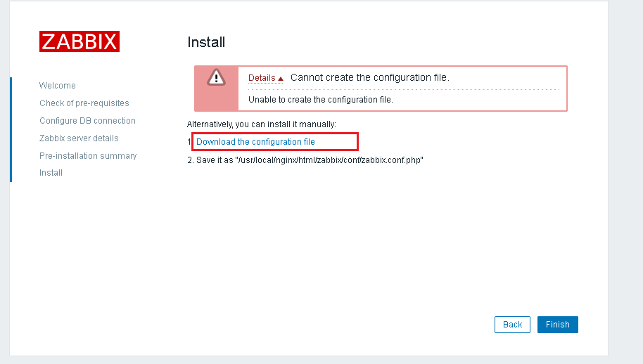
Task: Click the "Unable to create the configuration file" detail
Action: [320, 100]
